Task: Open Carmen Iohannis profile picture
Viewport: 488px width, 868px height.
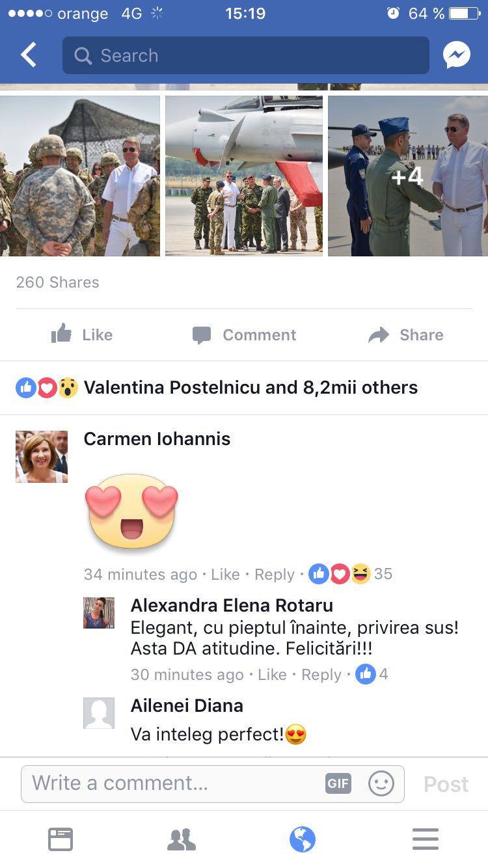Action: tap(42, 457)
